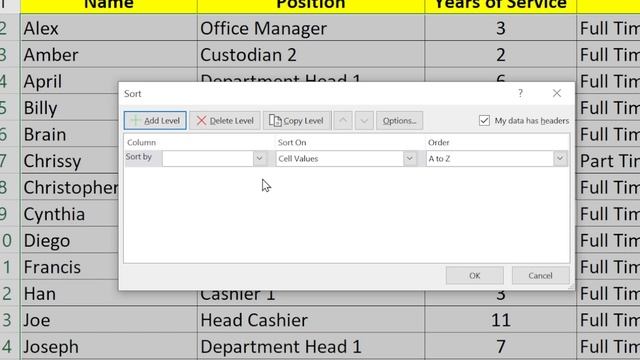Confirm sort with OK button

[x=474, y=276]
